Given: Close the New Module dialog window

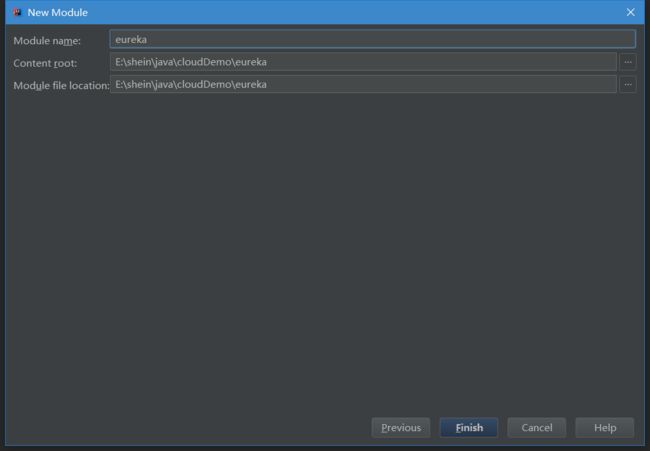Looking at the screenshot, I should (x=631, y=12).
